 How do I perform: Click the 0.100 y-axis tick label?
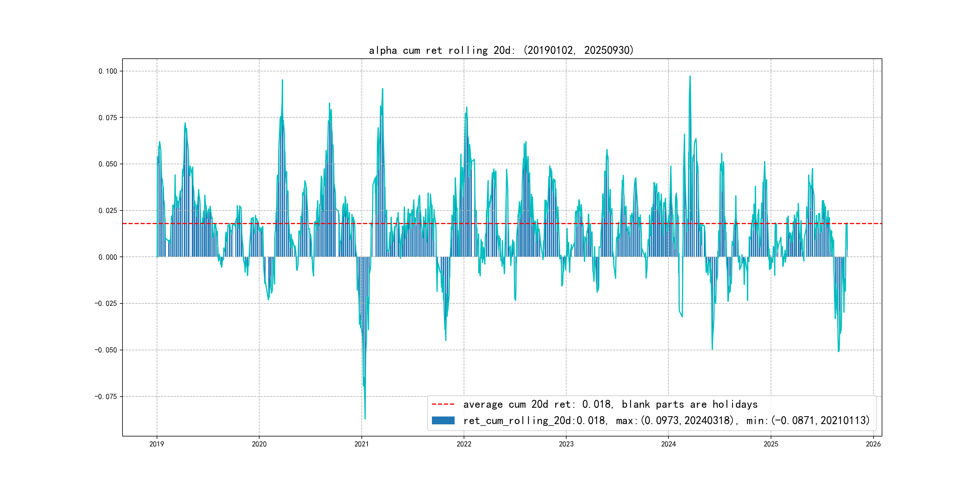(108, 71)
